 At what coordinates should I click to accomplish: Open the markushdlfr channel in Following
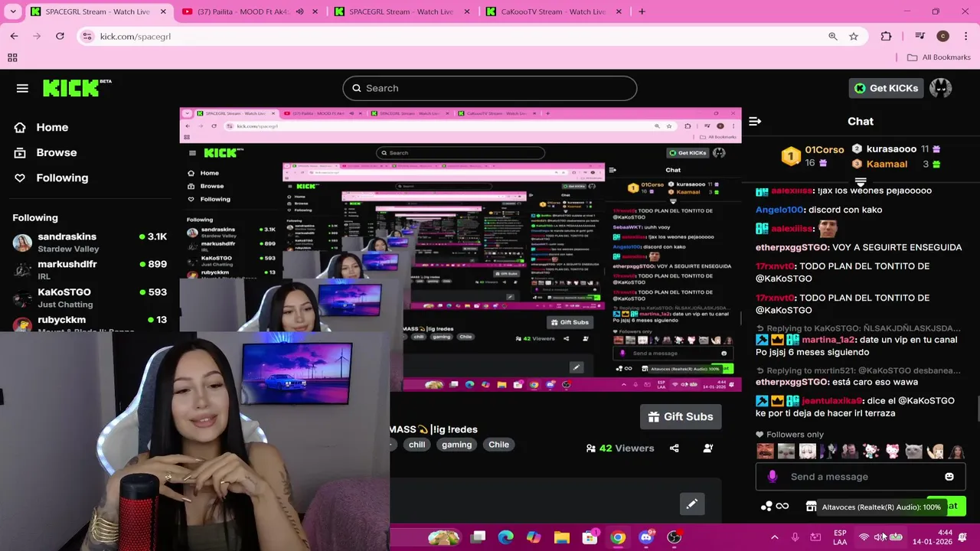(x=90, y=269)
